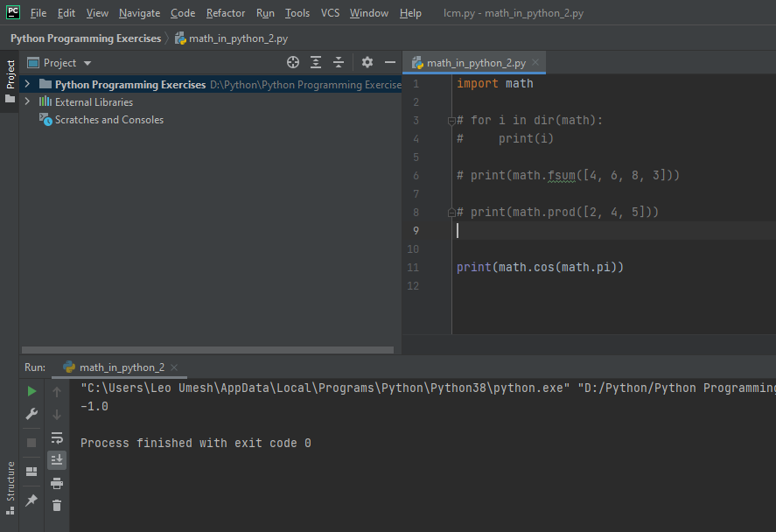Click the Project panel horizontal scrollbar

(207, 350)
